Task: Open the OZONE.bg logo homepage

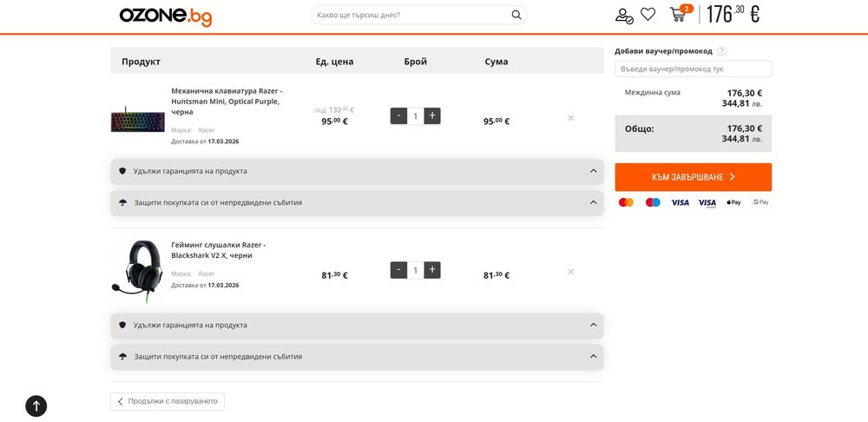Action: coord(166,16)
